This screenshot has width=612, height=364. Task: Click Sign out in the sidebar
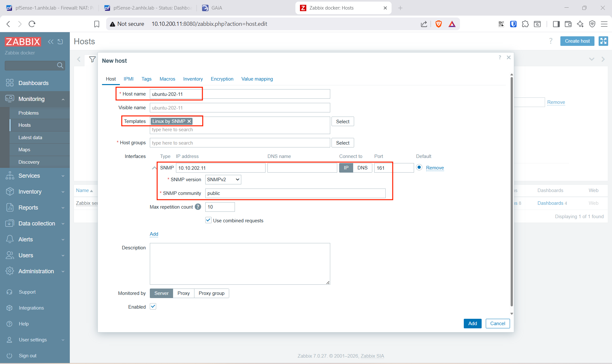click(x=27, y=356)
